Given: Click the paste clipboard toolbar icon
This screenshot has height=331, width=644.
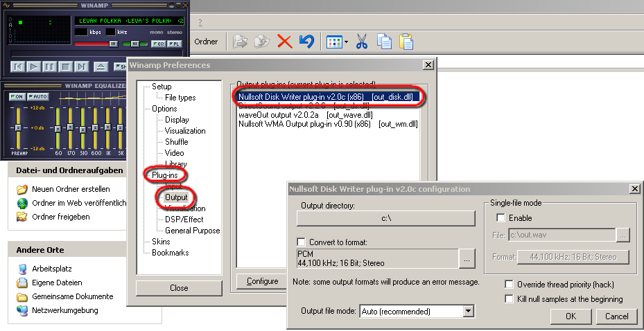Looking at the screenshot, I should click(x=406, y=42).
